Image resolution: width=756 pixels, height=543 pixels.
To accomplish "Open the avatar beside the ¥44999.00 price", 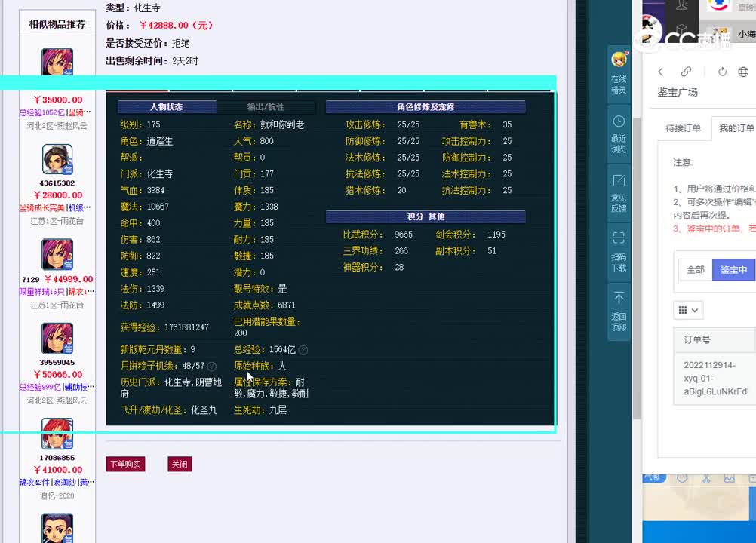I will 57,254.
